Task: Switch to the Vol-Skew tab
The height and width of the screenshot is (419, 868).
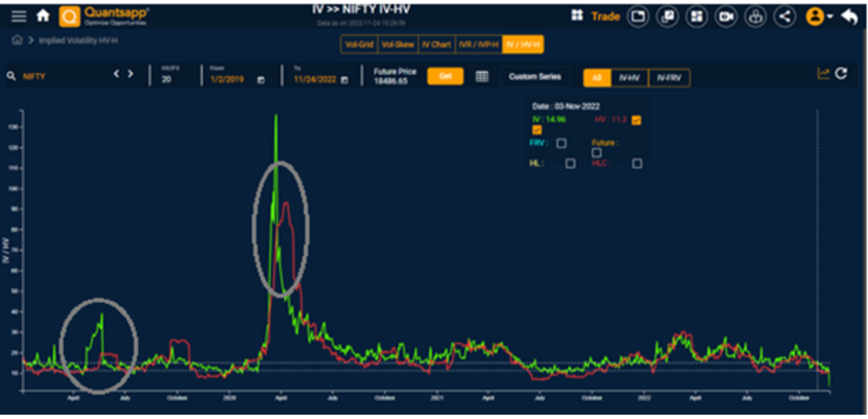Action: pyautogui.click(x=397, y=44)
